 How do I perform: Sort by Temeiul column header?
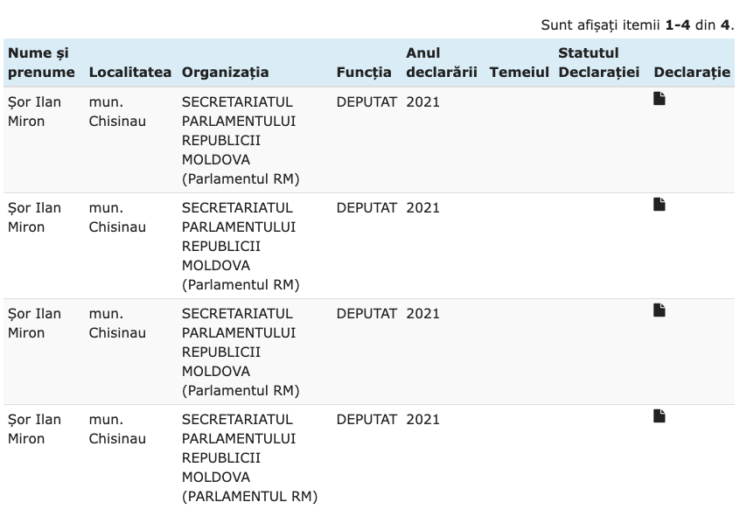[519, 72]
